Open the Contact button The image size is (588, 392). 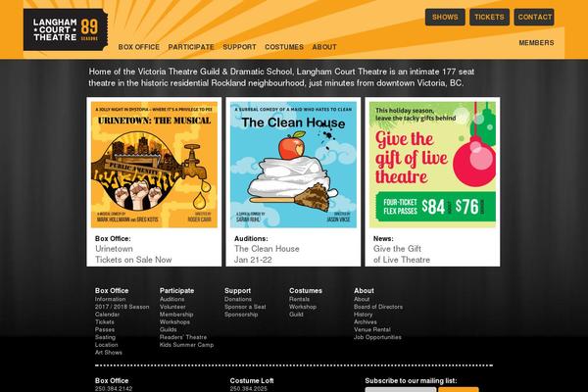[x=534, y=18]
